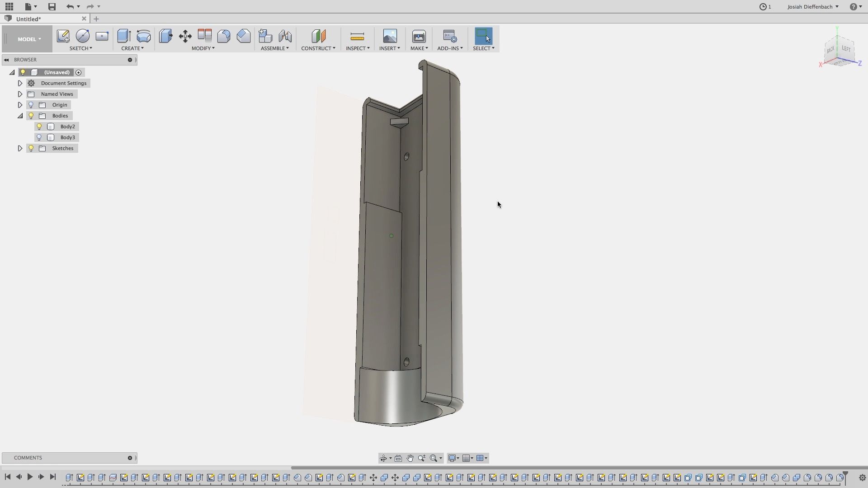The width and height of the screenshot is (868, 488).
Task: Click the Extrude tool icon
Action: click(x=124, y=36)
